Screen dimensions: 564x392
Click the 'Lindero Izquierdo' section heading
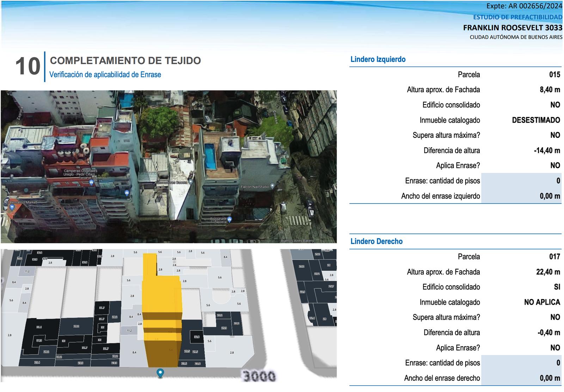coord(378,59)
